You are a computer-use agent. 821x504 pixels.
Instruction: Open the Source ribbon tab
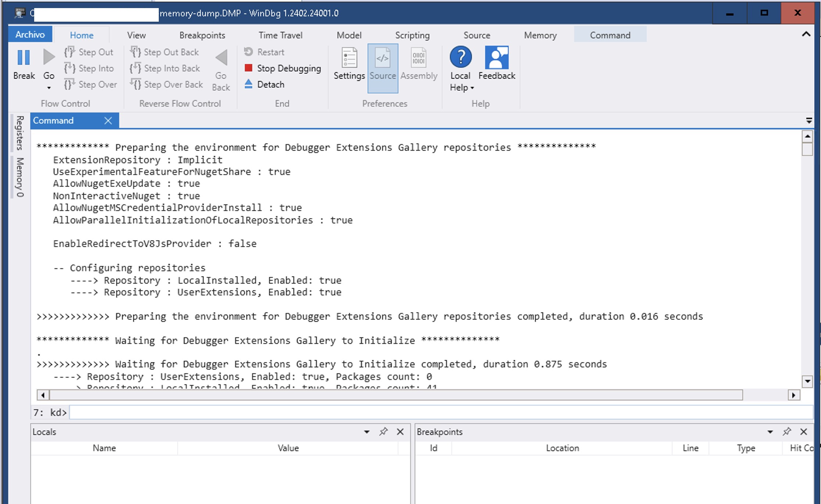477,35
